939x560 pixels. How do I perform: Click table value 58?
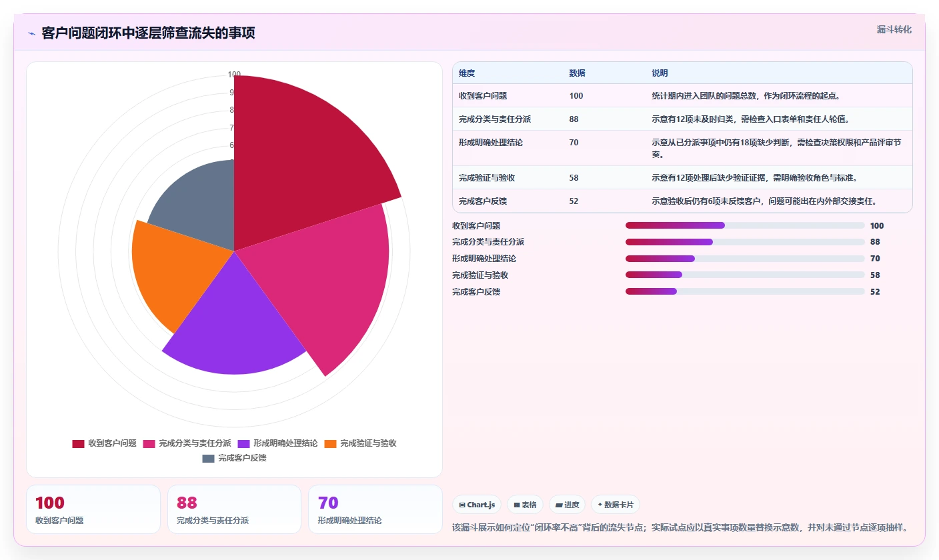click(x=574, y=178)
